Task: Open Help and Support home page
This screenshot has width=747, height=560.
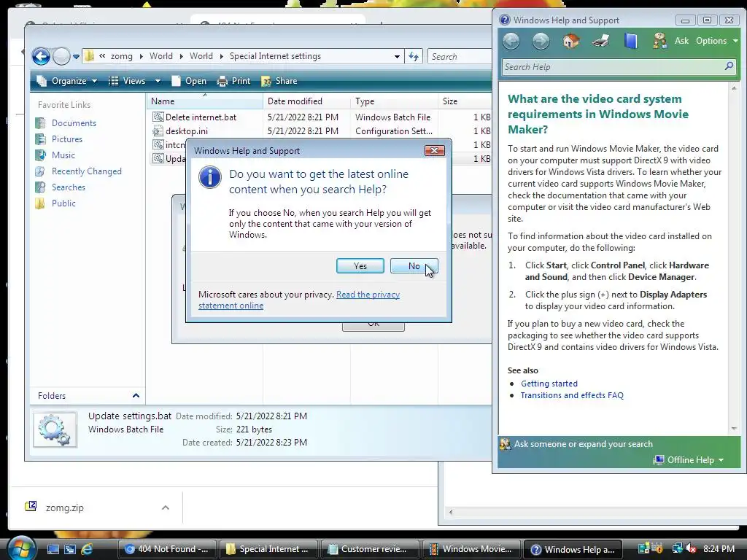Action: point(570,42)
